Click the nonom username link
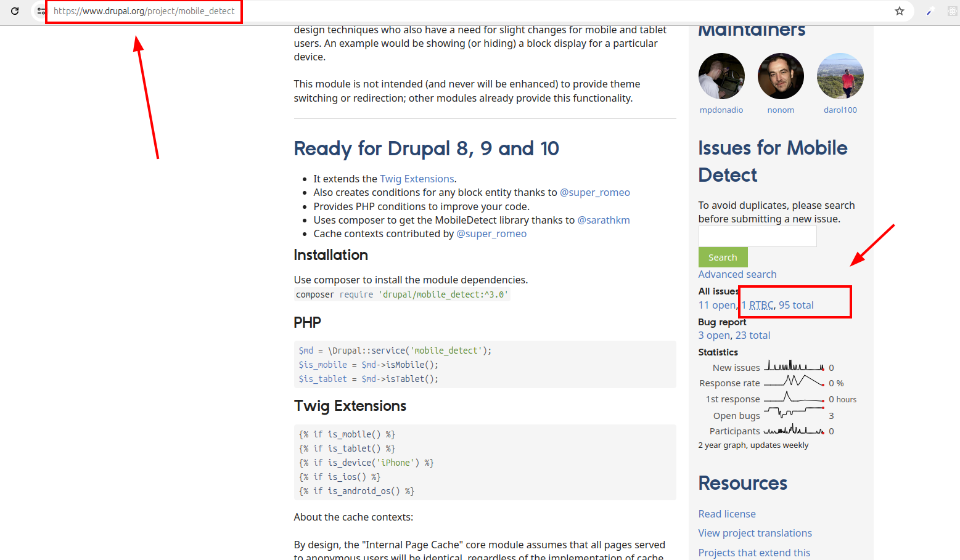The image size is (960, 560). [781, 110]
